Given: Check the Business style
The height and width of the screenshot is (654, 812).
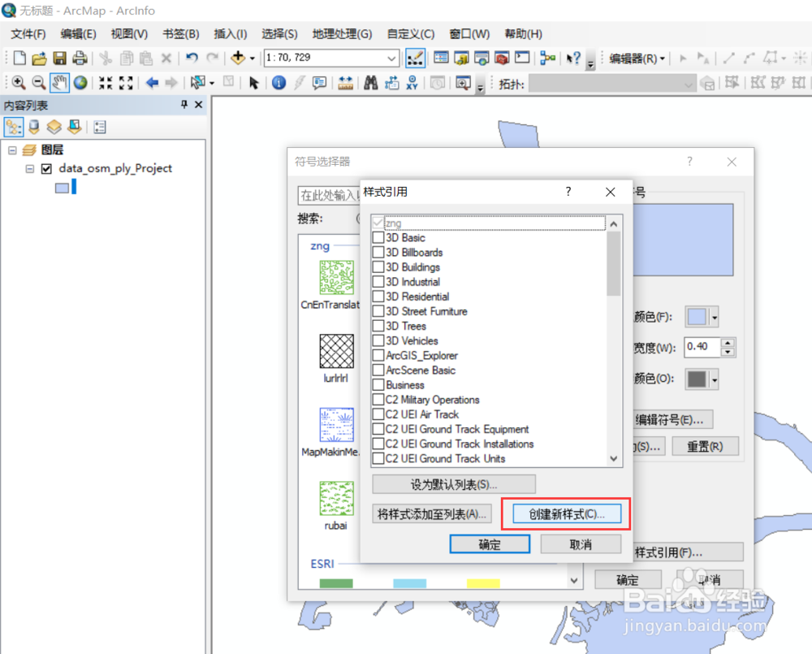Looking at the screenshot, I should click(x=378, y=385).
